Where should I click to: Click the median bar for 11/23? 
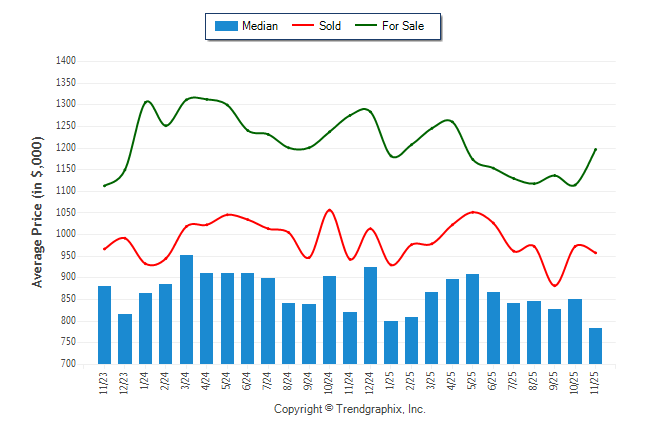coord(104,325)
